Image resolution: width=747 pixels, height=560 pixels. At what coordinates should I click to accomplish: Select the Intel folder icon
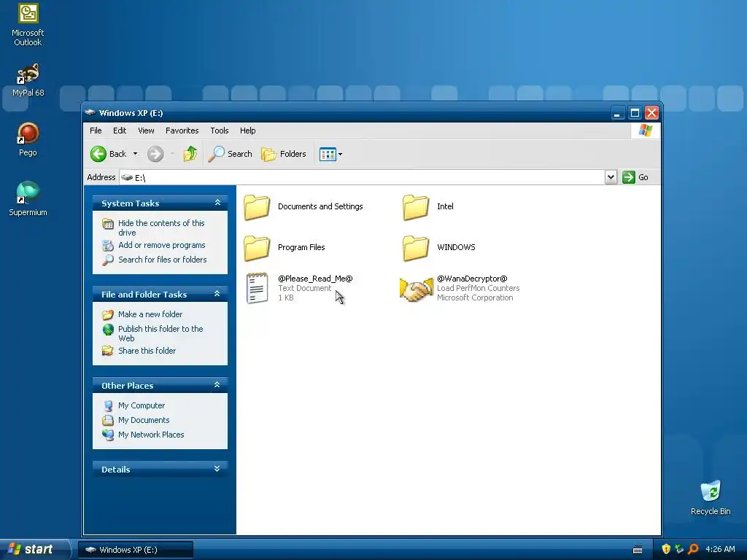(416, 206)
